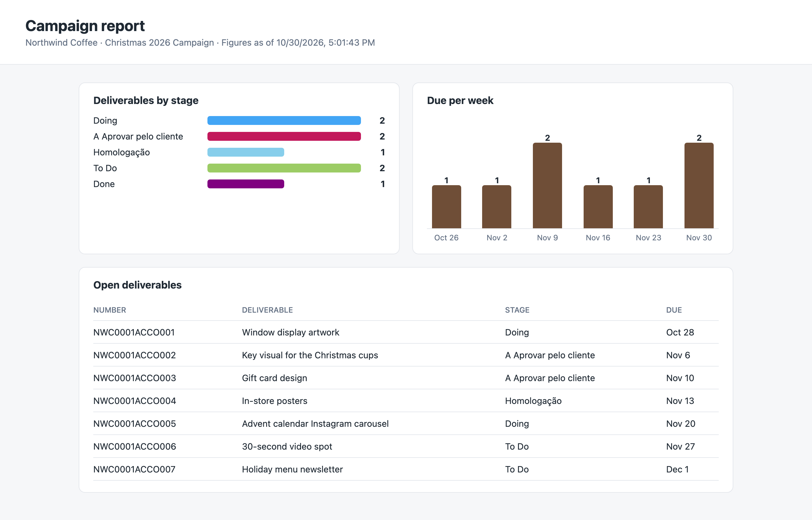Click the NUMBER column header
Screen dimensions: 812x520
(x=110, y=310)
